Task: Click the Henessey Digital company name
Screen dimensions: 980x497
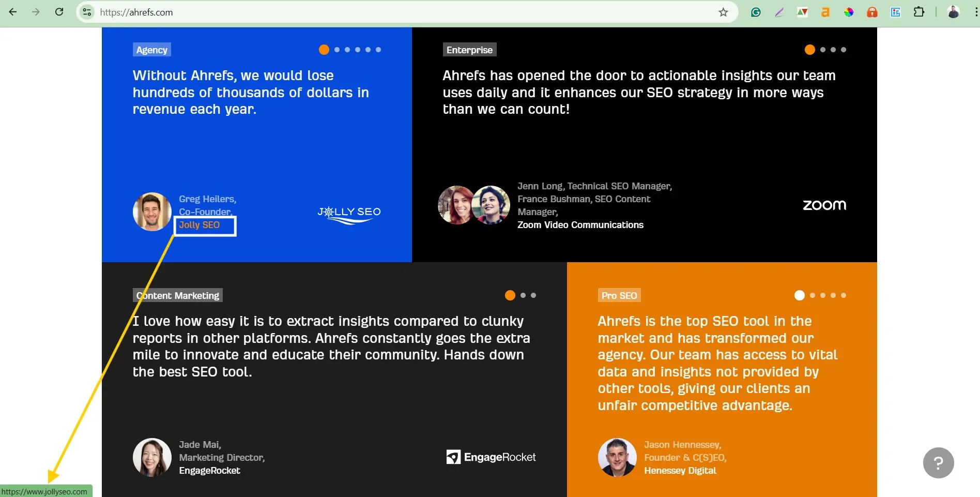Action: tap(680, 471)
